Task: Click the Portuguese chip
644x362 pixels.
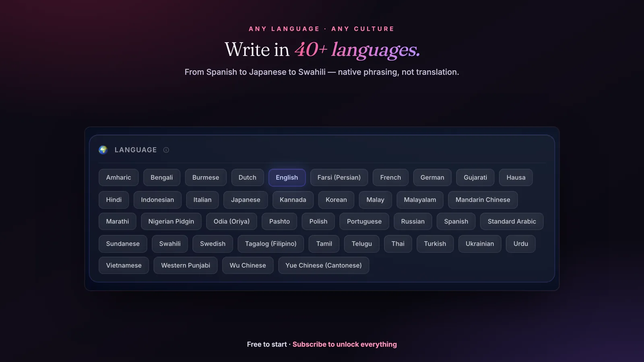Action: click(x=364, y=221)
